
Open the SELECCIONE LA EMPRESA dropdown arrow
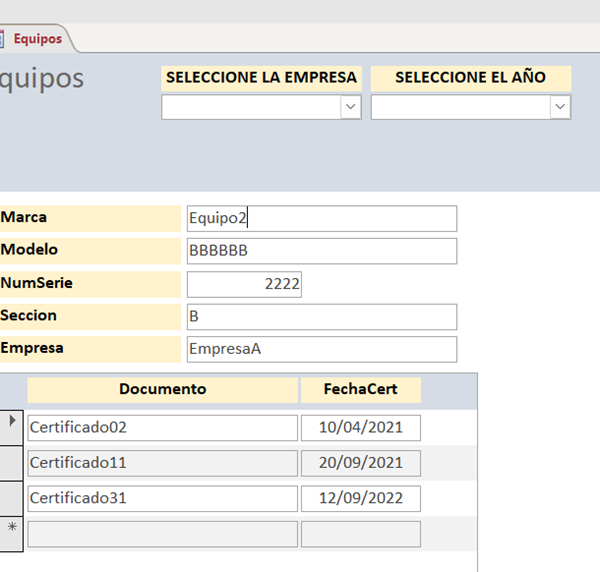[x=350, y=107]
